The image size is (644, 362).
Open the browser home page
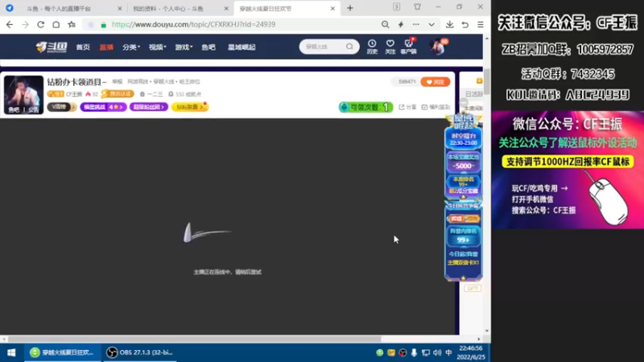click(56, 25)
